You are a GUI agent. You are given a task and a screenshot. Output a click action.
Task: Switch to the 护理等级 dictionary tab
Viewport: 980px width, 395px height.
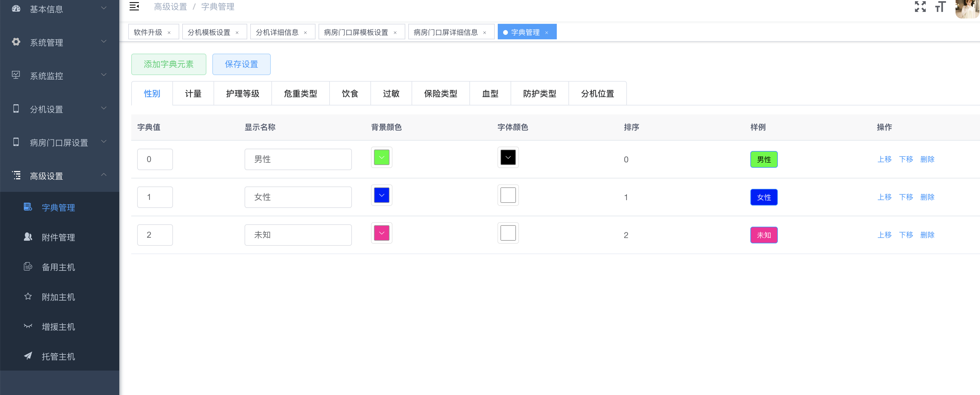coord(242,94)
